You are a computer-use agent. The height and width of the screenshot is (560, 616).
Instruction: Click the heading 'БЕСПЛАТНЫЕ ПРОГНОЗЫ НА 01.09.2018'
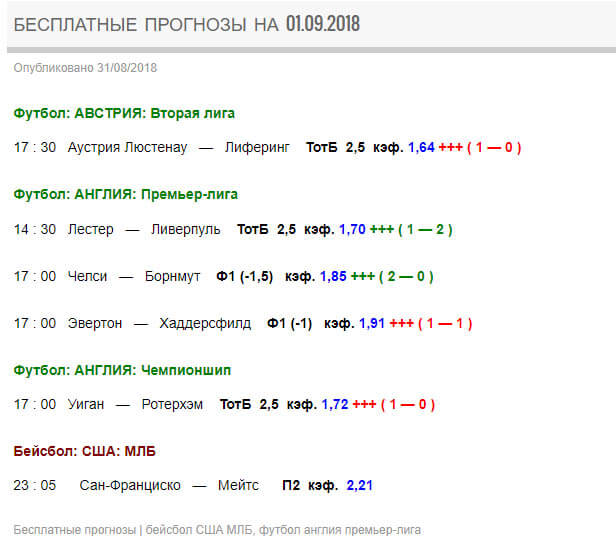point(187,24)
